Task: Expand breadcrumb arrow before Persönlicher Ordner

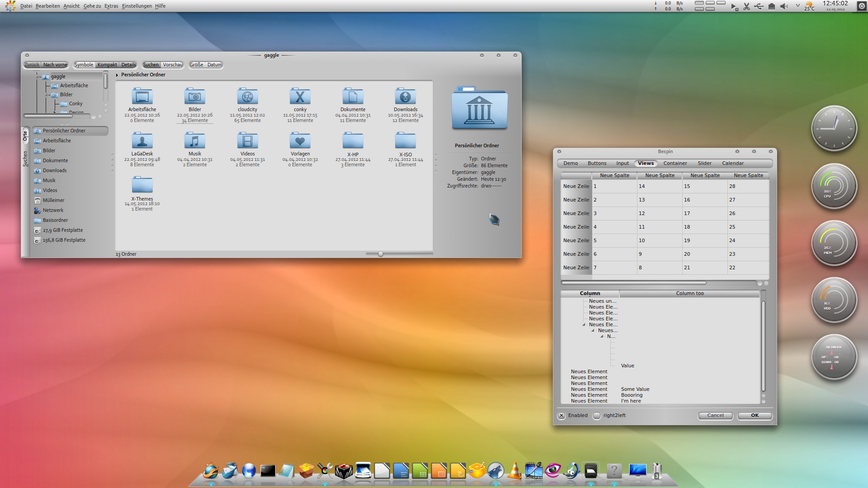Action: click(x=117, y=75)
